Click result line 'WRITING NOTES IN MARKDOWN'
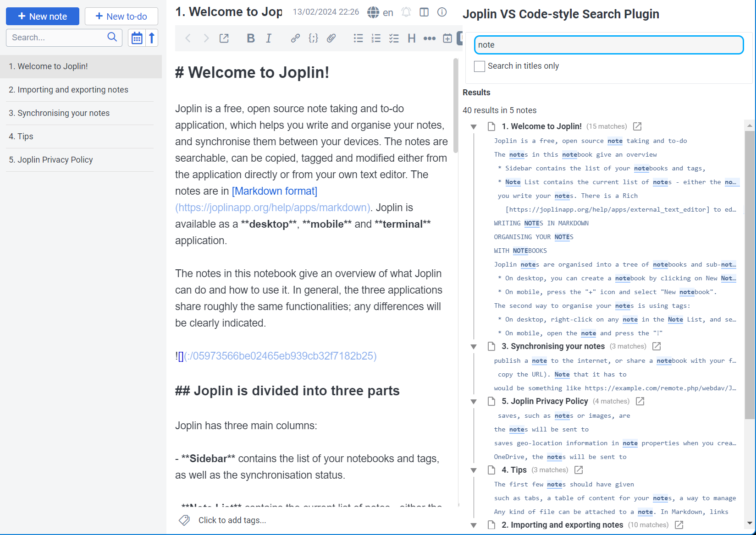Image resolution: width=756 pixels, height=535 pixels. 541,223
